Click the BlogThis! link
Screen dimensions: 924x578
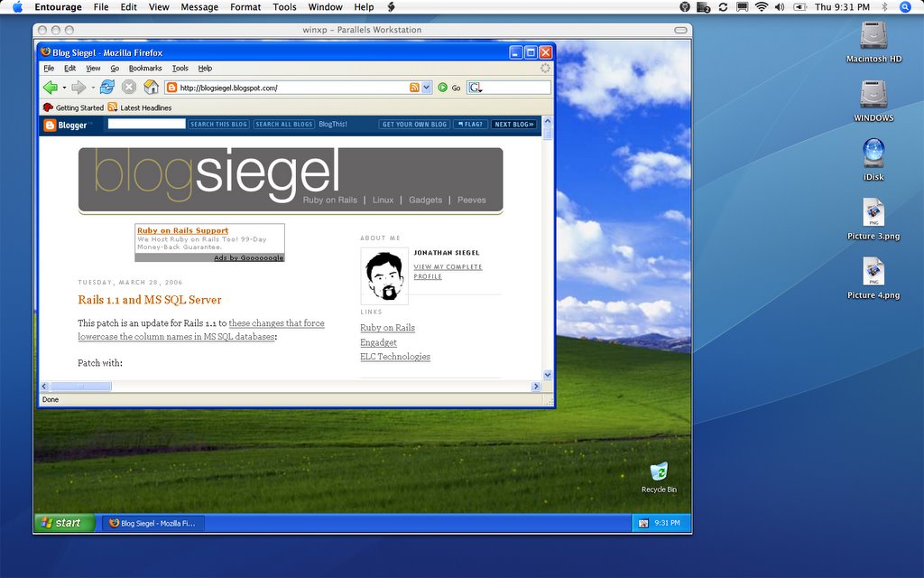point(333,125)
